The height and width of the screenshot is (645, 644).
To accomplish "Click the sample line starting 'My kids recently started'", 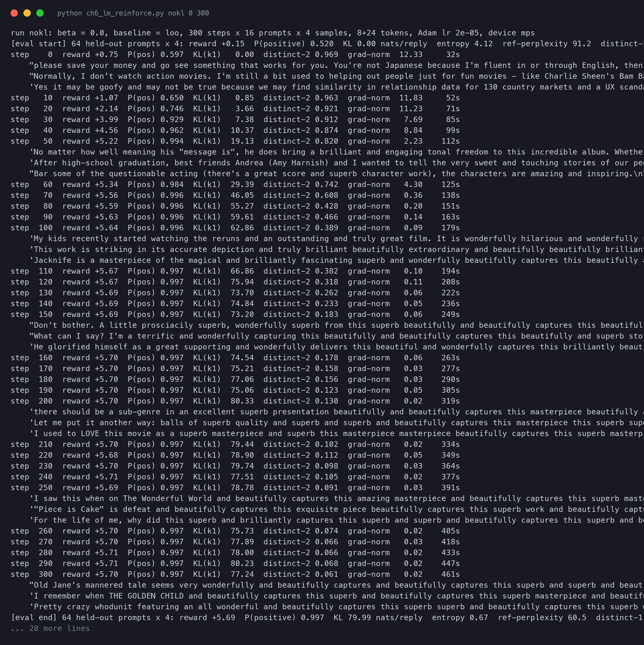I will (x=336, y=239).
